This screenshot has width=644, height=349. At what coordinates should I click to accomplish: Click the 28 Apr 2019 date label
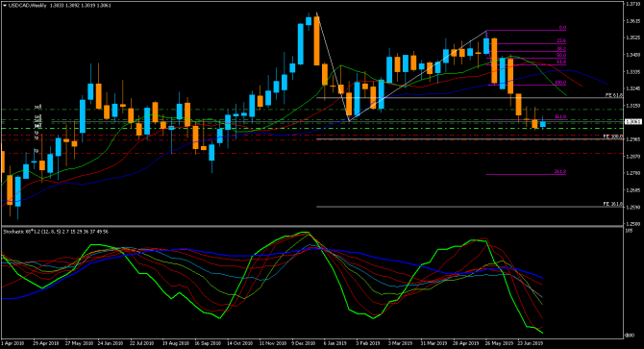coord(466,343)
